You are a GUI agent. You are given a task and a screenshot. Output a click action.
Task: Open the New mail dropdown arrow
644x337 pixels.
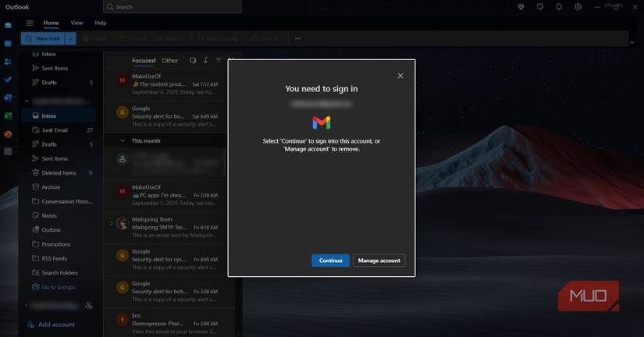tap(70, 38)
